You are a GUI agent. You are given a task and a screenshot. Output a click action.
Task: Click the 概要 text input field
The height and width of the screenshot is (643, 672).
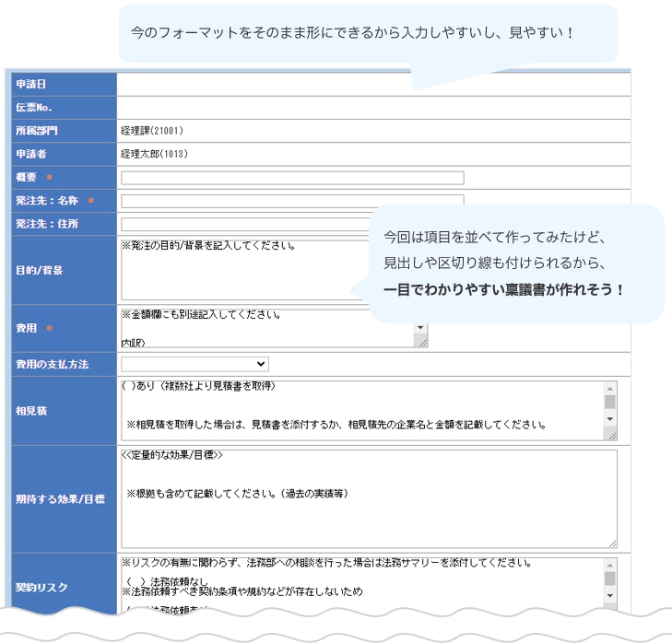click(x=292, y=178)
